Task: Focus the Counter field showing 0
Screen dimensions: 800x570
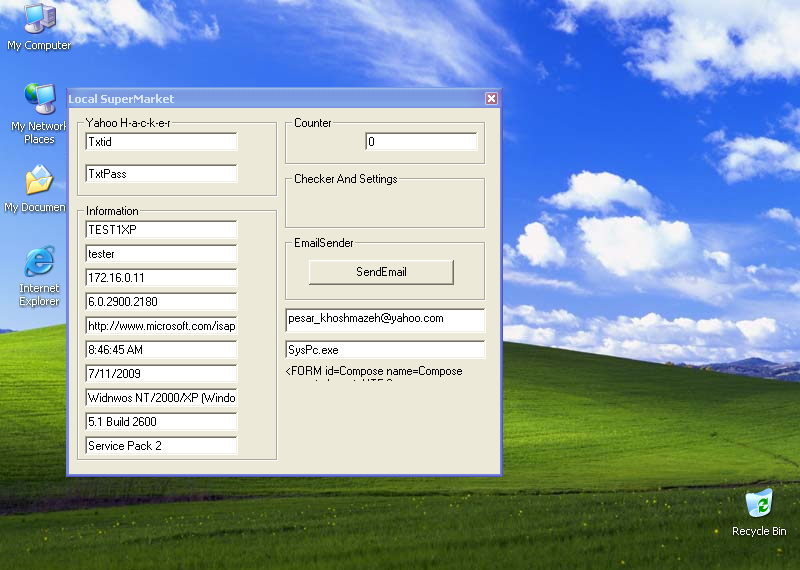Action: pos(421,142)
